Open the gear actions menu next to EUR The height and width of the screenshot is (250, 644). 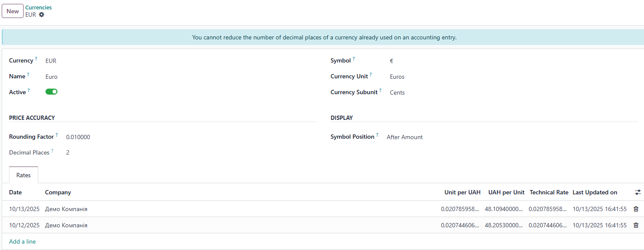[42, 15]
